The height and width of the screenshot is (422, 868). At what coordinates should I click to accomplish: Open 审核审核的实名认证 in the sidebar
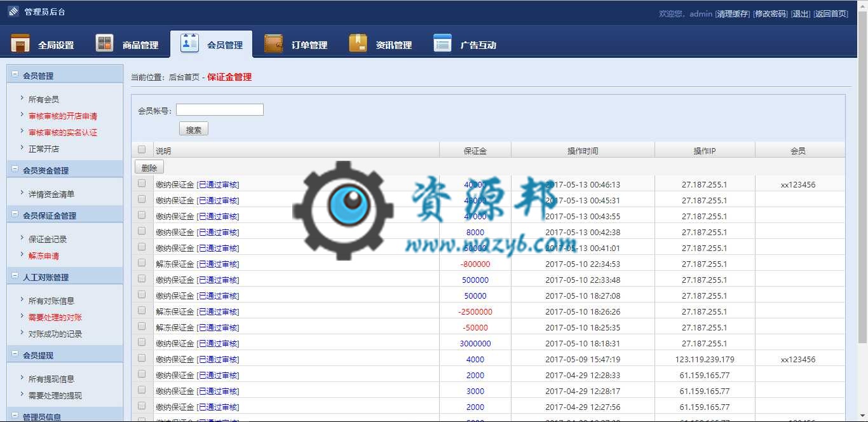63,132
